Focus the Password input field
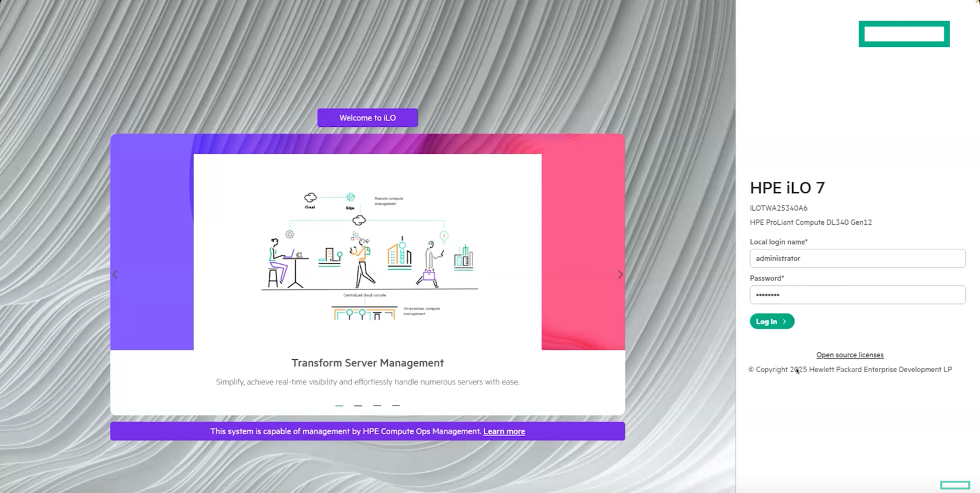980x493 pixels. [x=857, y=295]
